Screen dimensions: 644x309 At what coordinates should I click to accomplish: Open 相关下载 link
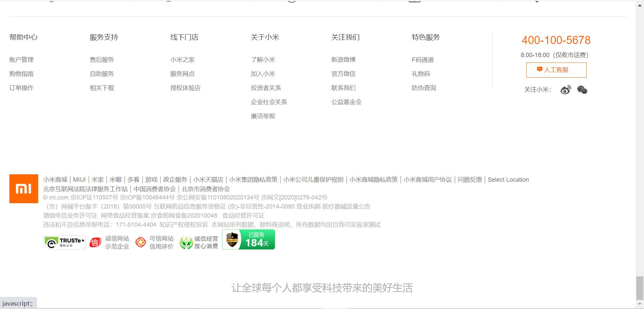102,88
